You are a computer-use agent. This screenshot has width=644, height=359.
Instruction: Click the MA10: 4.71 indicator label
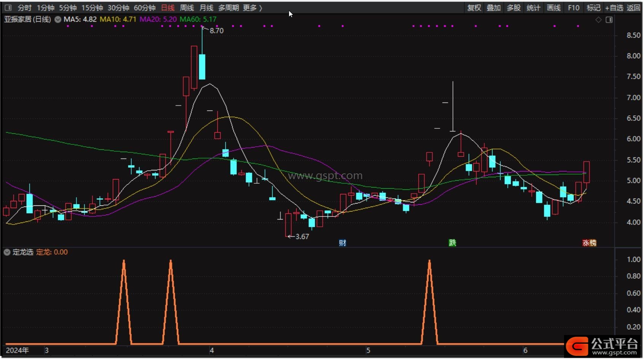pyautogui.click(x=118, y=19)
